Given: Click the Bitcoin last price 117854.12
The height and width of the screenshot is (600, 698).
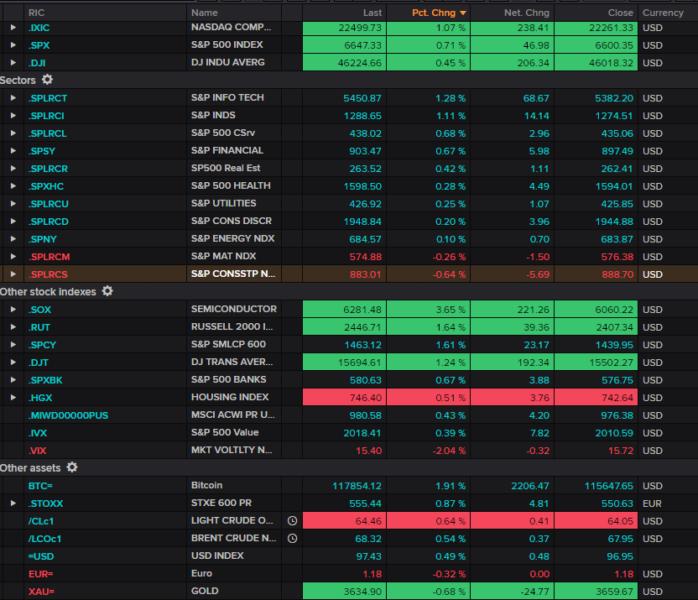Looking at the screenshot, I should click(357, 486).
